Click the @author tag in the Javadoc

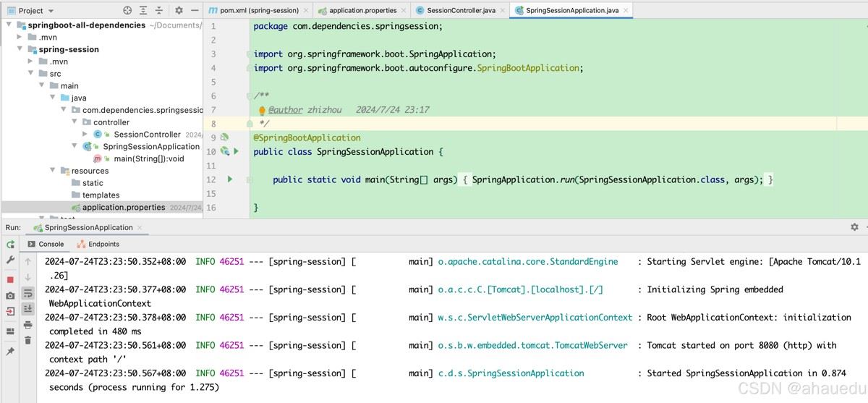[x=285, y=110]
